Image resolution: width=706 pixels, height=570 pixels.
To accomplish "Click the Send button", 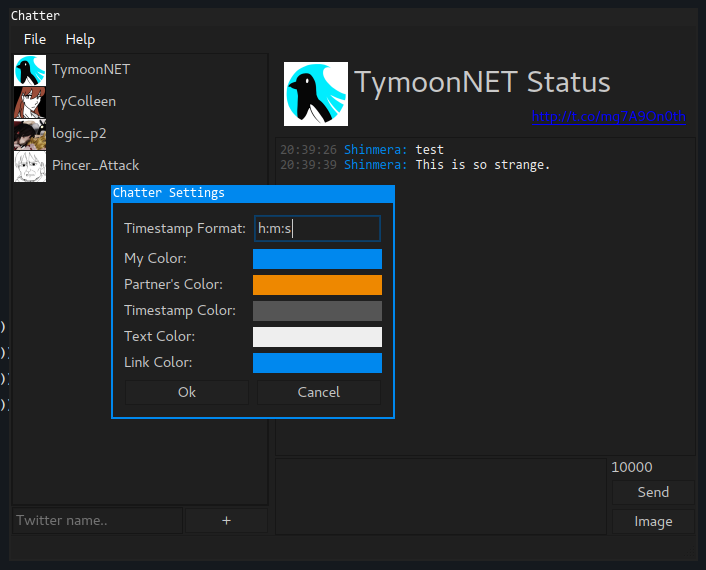I will click(x=653, y=492).
